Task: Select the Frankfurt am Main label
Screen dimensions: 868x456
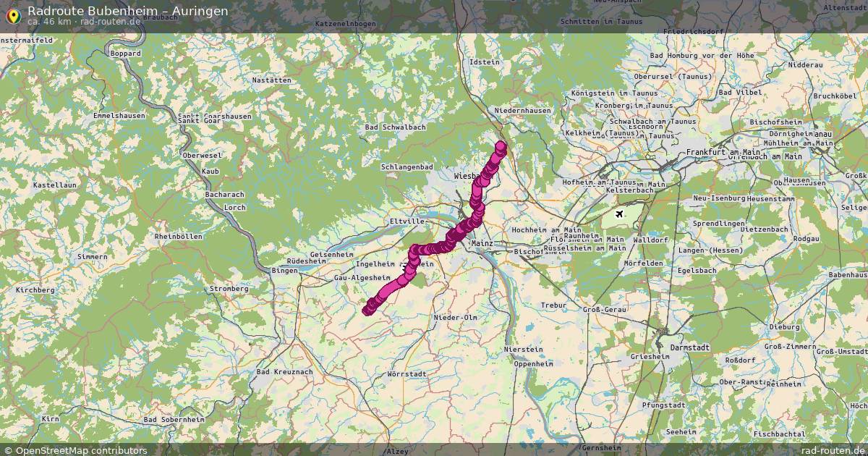Action: pyautogui.click(x=723, y=152)
